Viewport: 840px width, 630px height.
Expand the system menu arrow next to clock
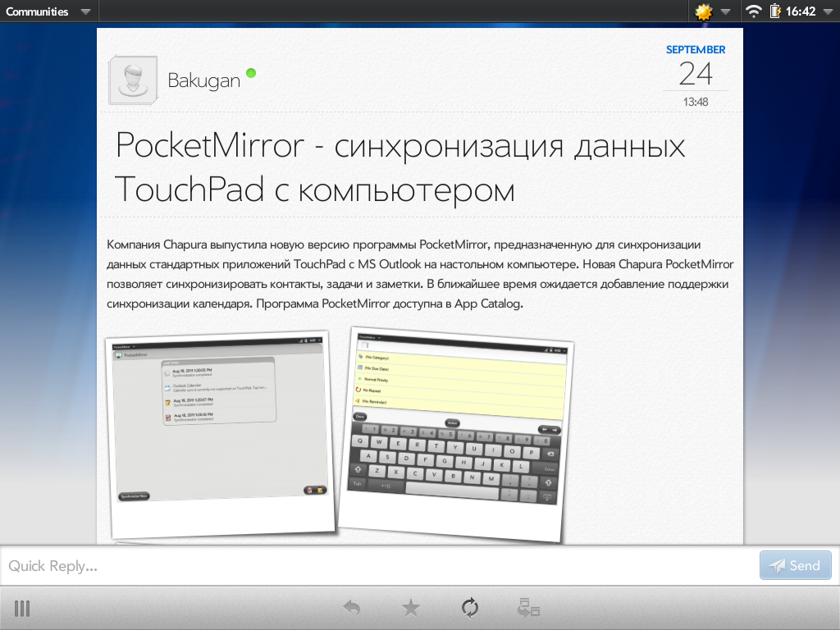(826, 11)
